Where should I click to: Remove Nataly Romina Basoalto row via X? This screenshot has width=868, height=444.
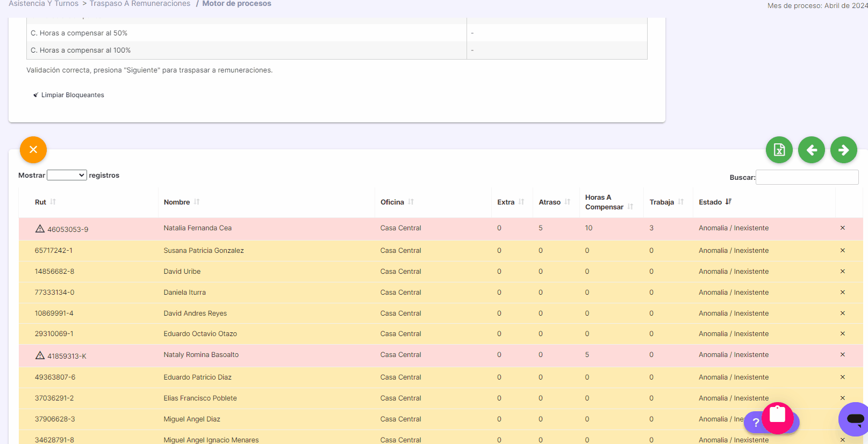coord(843,355)
